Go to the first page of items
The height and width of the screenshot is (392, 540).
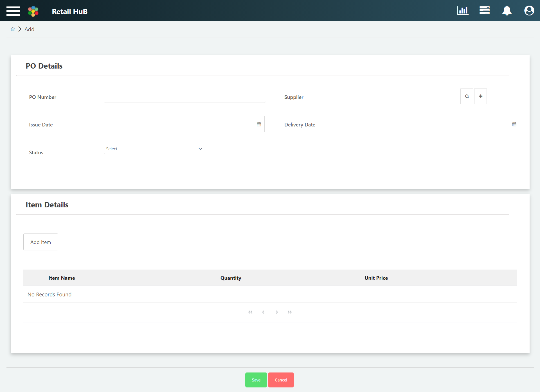[250, 312]
